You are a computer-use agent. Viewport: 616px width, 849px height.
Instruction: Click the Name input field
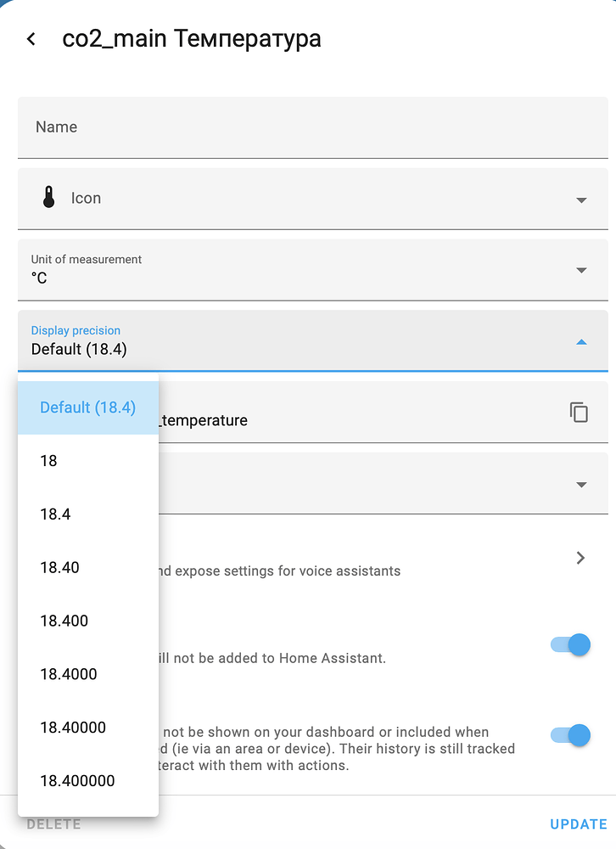coord(312,127)
